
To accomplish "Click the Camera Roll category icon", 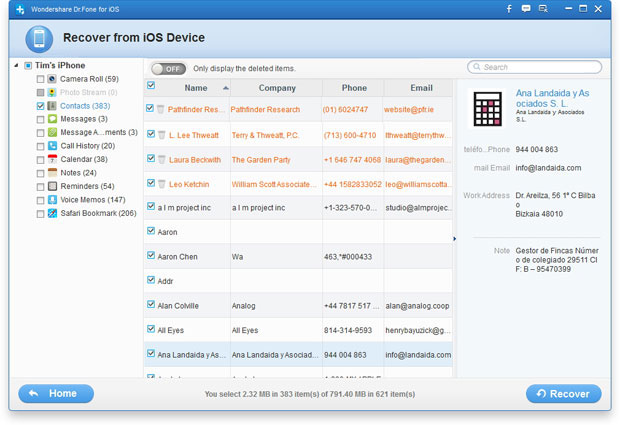I will [52, 79].
